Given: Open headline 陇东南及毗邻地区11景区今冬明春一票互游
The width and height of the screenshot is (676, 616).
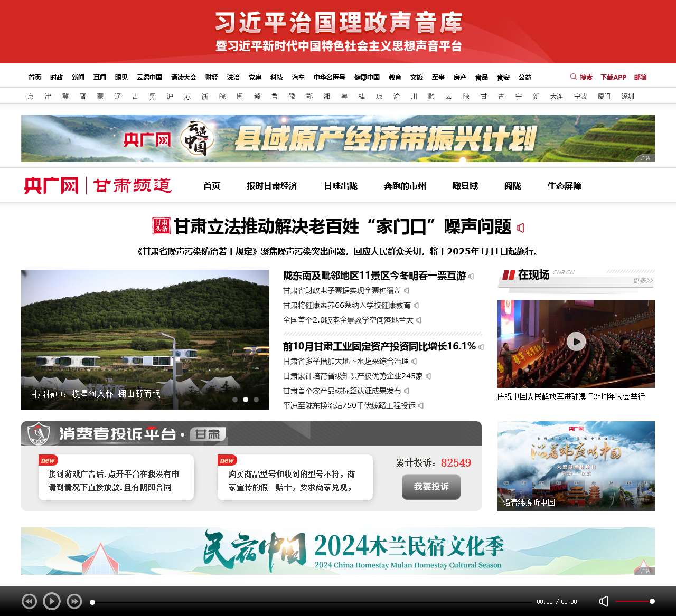Looking at the screenshot, I should click(374, 276).
